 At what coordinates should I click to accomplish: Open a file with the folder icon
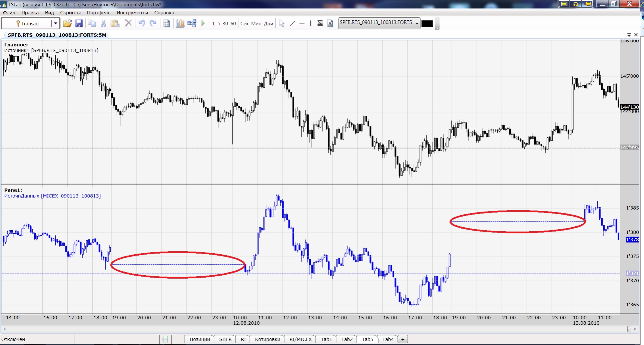pyautogui.click(x=67, y=23)
